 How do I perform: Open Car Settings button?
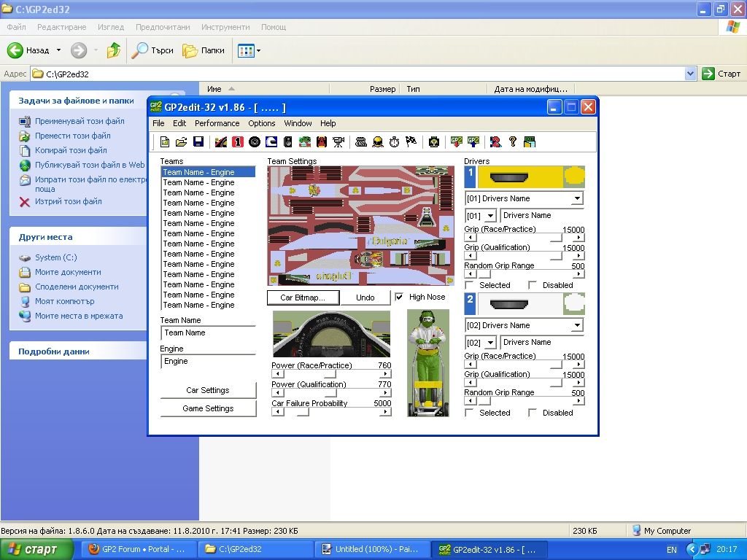click(208, 390)
